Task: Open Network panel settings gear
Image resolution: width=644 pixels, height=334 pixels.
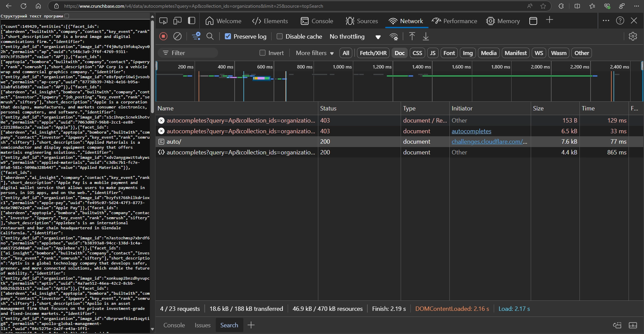Action: click(x=633, y=37)
